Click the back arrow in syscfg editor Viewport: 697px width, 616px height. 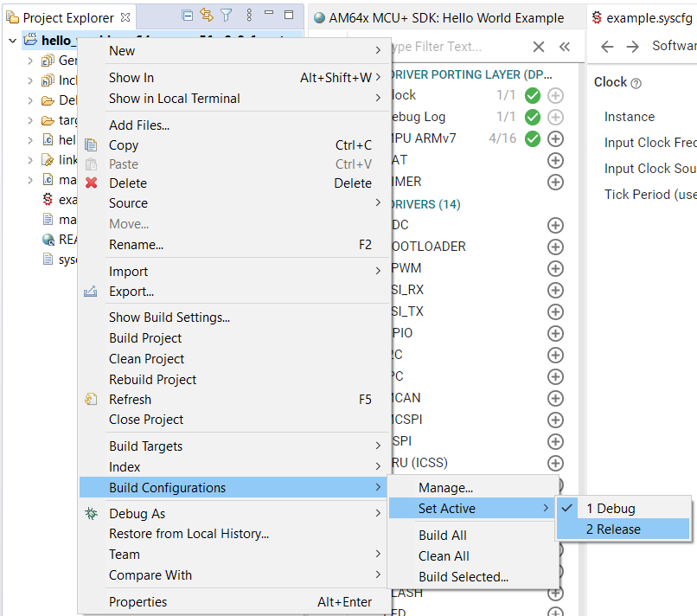pos(607,47)
